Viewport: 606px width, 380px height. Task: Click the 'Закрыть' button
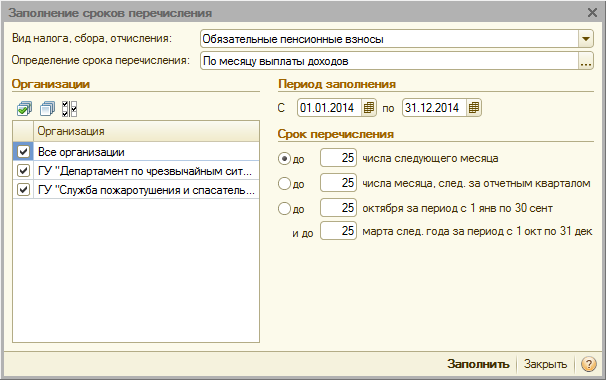click(x=545, y=364)
